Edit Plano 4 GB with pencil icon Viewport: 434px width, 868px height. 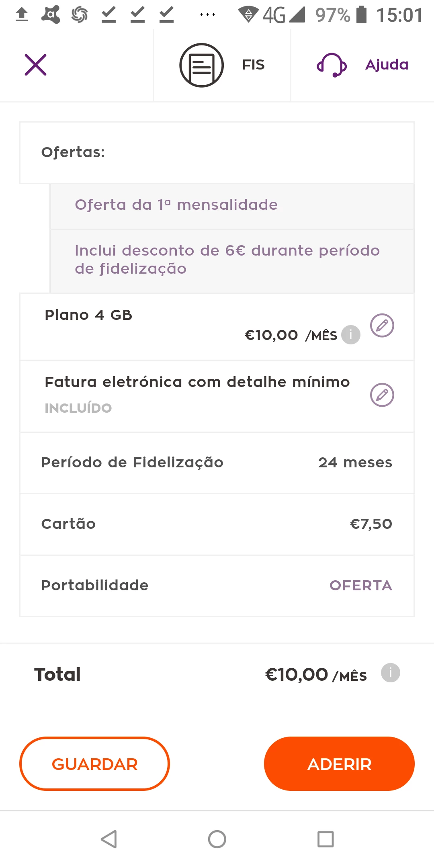tap(382, 325)
